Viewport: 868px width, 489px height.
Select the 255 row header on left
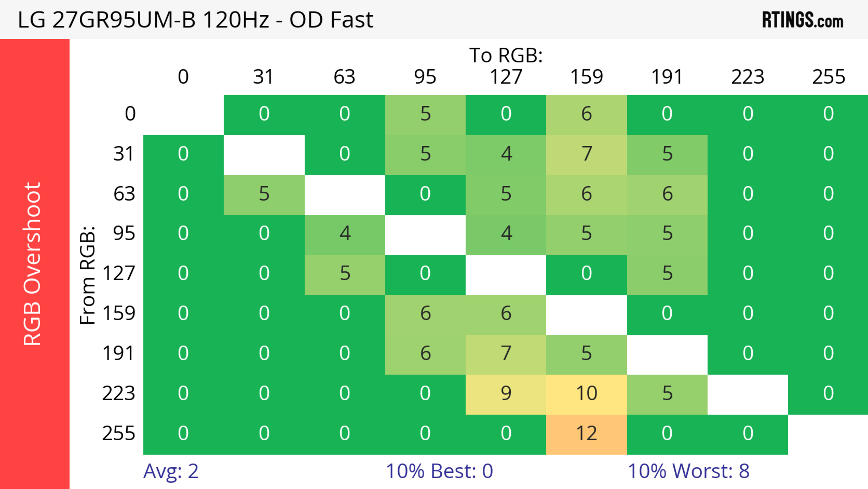(x=119, y=434)
